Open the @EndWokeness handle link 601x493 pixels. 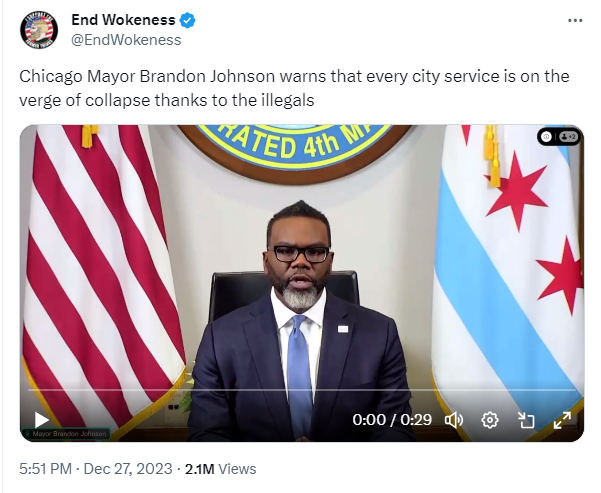point(126,40)
